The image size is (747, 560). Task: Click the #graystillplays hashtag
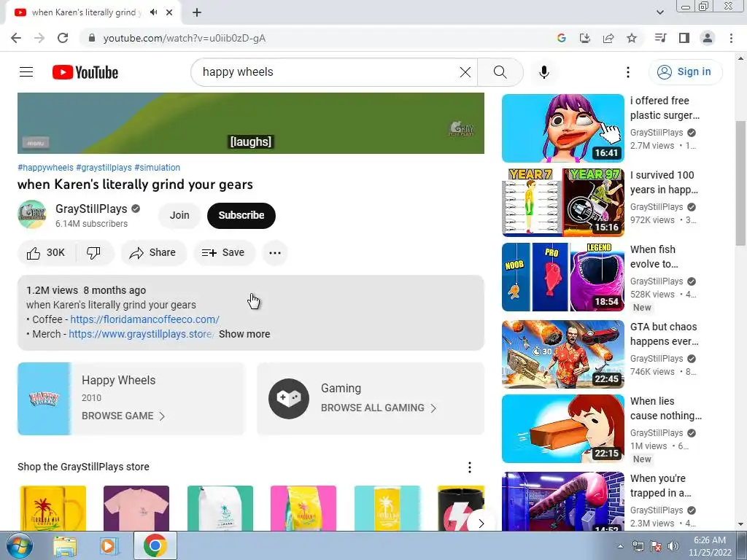coord(104,168)
